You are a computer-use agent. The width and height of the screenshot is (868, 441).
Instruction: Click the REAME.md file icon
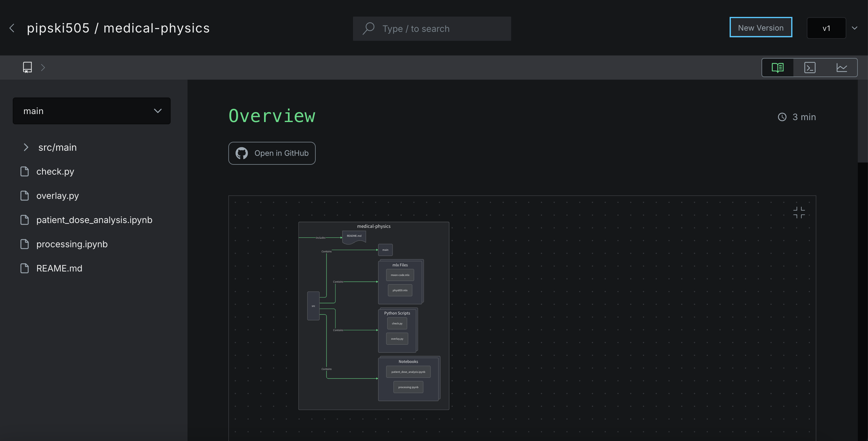[25, 268]
